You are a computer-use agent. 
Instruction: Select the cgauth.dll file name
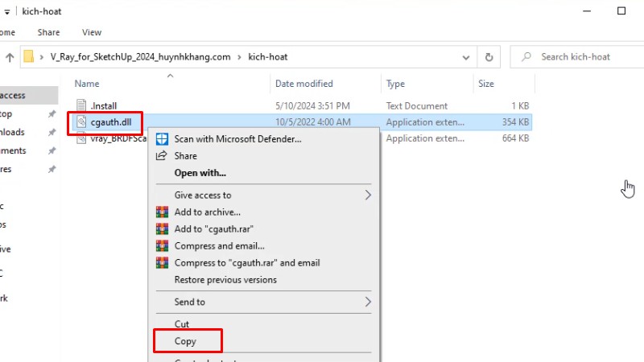click(111, 122)
